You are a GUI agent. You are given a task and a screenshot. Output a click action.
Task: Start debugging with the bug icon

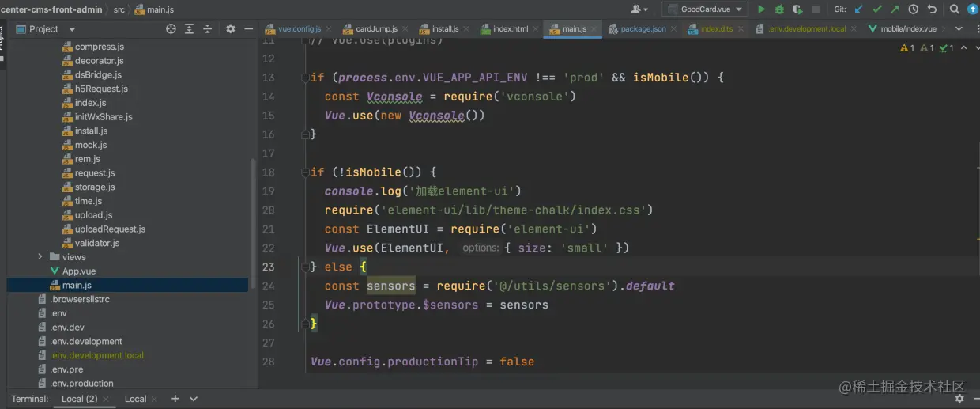point(779,9)
